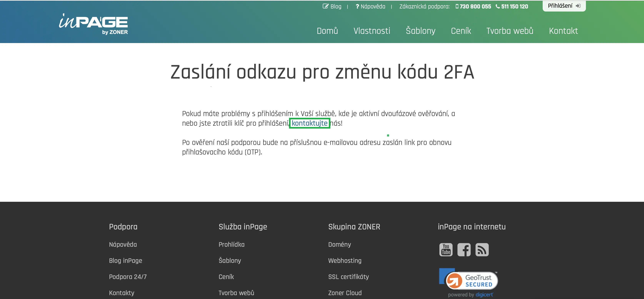Click the GeoTrust Secured badge

[468, 279]
